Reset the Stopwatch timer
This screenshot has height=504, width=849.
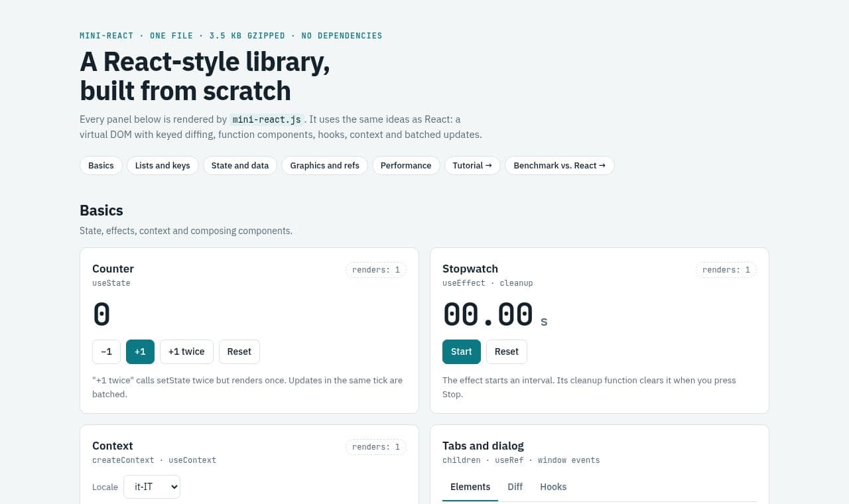click(x=507, y=351)
